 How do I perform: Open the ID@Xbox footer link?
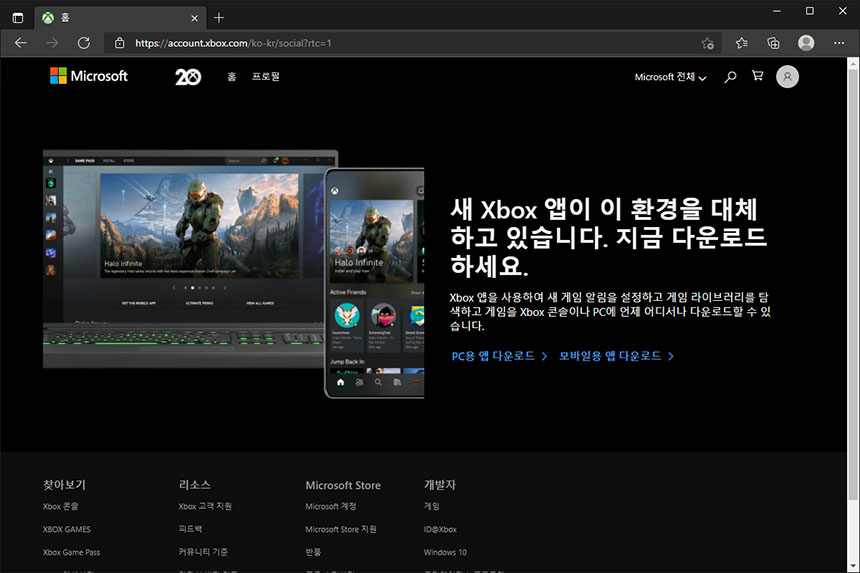440,529
